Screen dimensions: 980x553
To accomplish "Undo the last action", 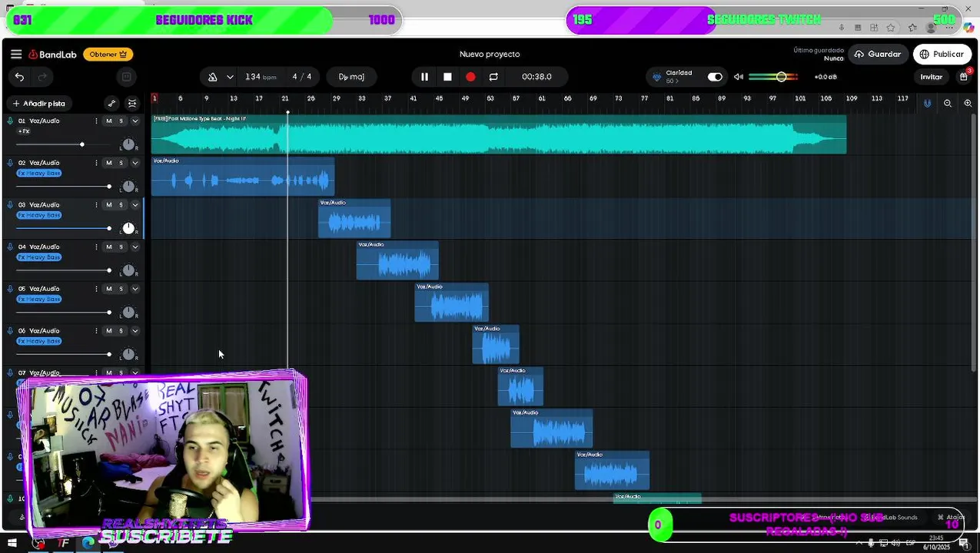I will point(19,77).
